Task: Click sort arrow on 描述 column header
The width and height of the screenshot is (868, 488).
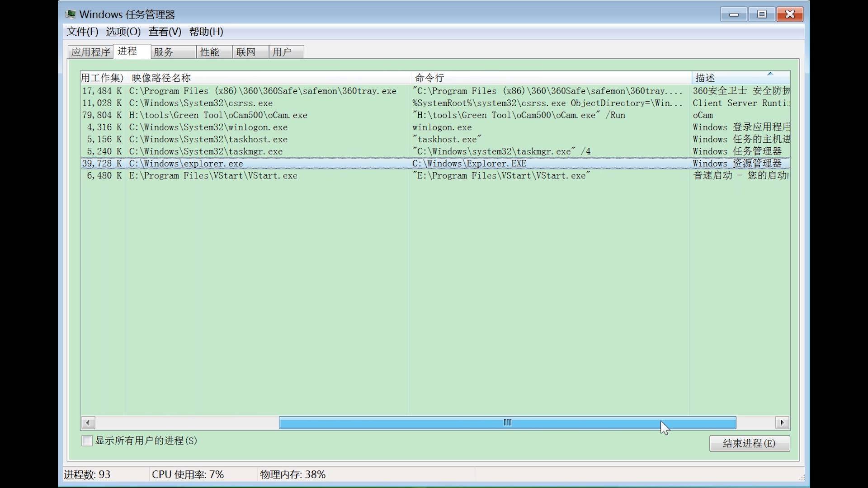Action: point(770,74)
